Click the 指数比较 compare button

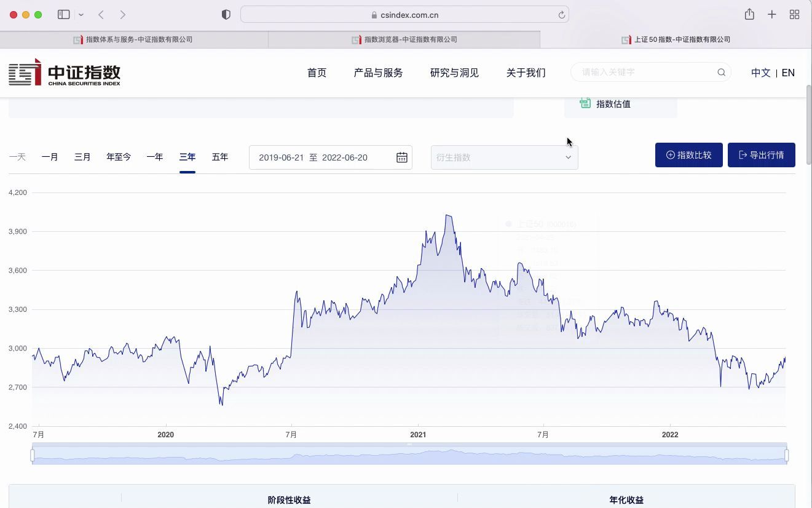(688, 155)
